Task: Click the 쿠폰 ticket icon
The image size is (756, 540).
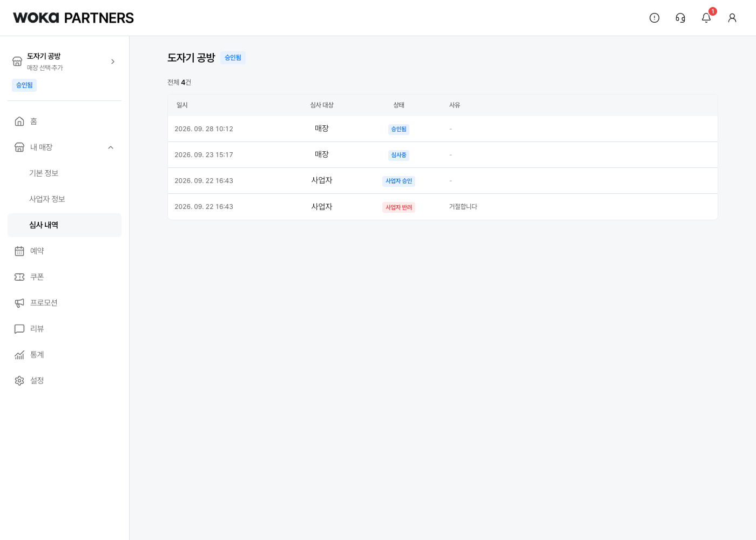Action: pyautogui.click(x=19, y=277)
